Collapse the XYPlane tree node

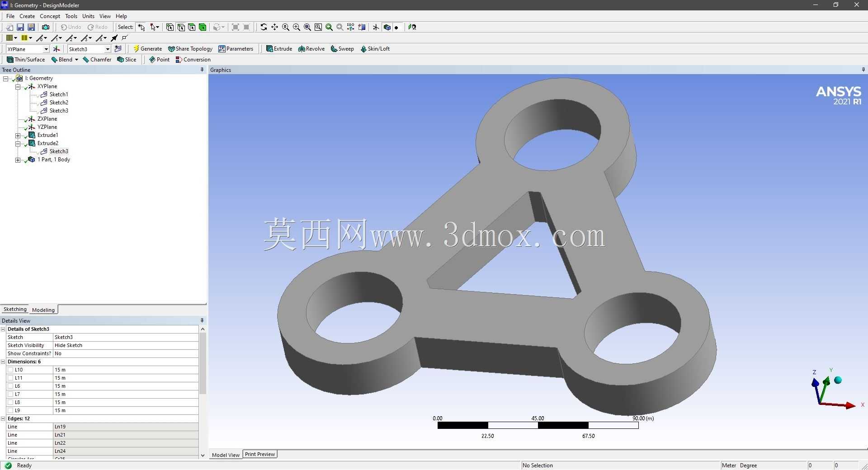[18, 86]
